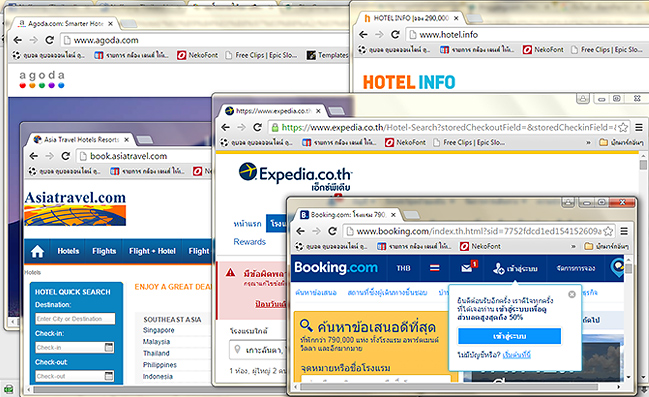Close the Booking.com sign-in popup
This screenshot has height=397, width=649.
tap(572, 294)
